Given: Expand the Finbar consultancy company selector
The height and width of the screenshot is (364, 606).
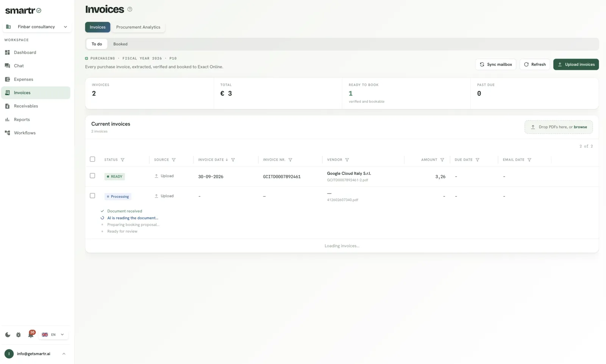Looking at the screenshot, I should point(37,27).
